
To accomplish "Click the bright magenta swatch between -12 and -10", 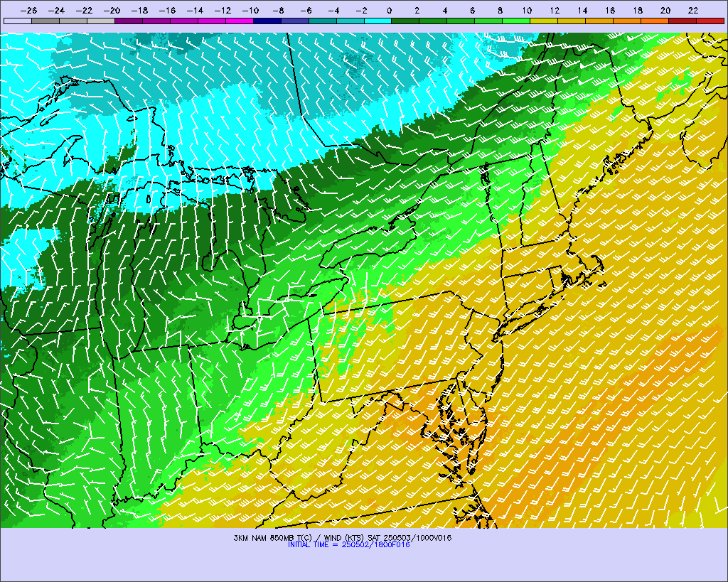I will 240,21.
